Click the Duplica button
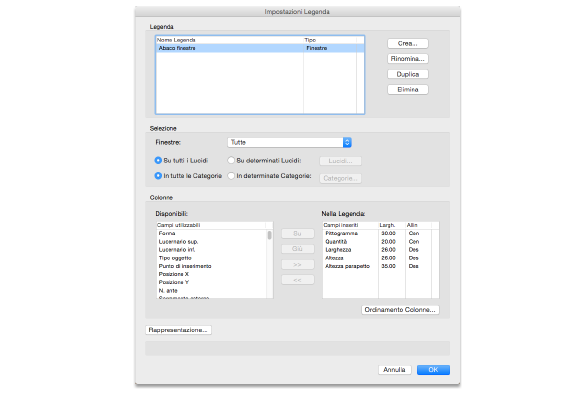 (407, 74)
